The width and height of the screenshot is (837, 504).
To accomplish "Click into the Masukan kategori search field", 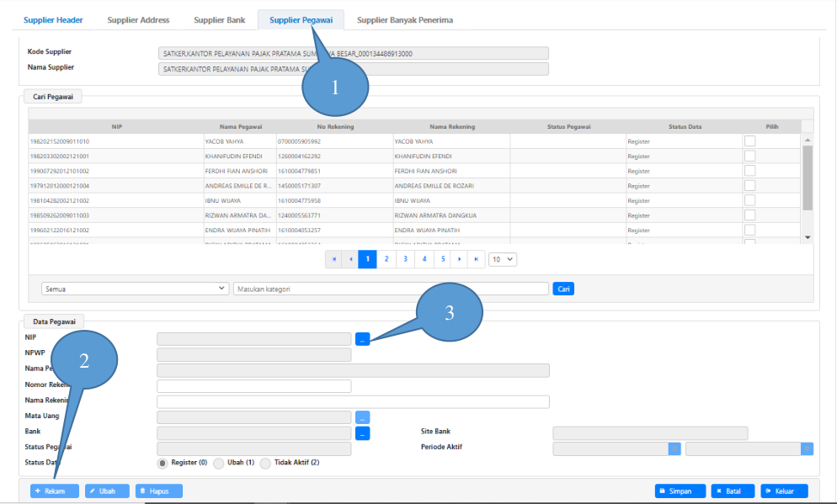I will [391, 289].
